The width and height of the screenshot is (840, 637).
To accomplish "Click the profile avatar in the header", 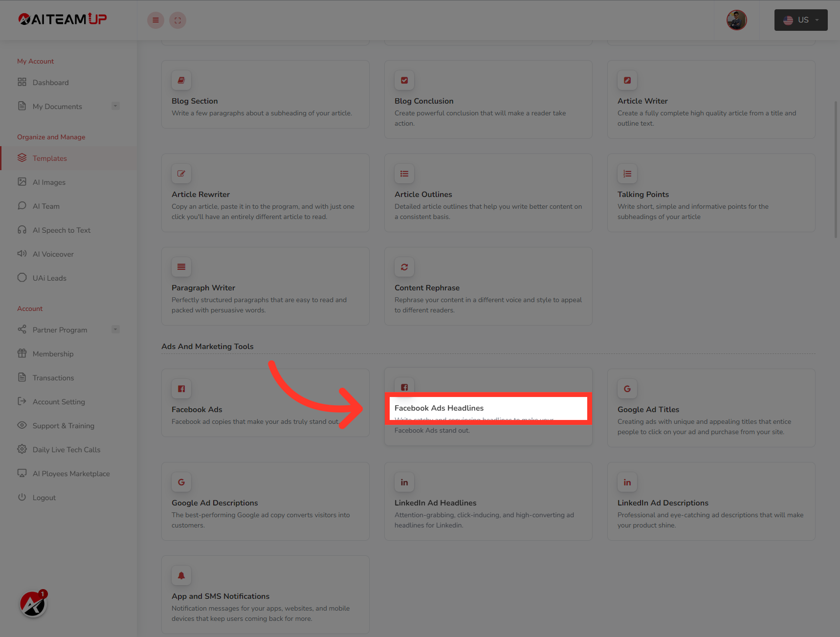I will (736, 20).
